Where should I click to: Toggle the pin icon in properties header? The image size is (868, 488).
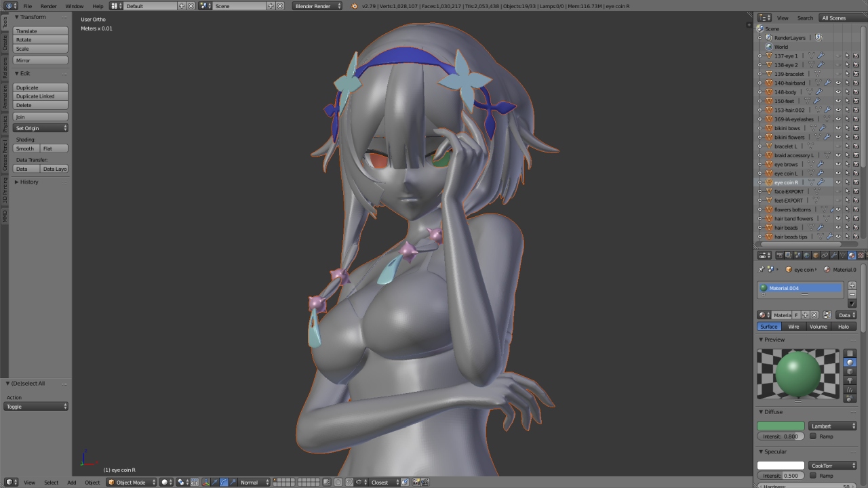[761, 270]
